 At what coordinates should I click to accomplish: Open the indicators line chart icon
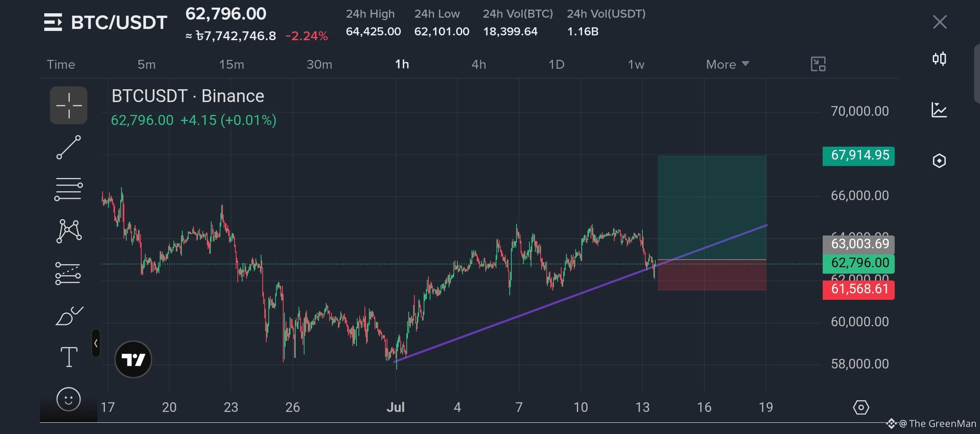point(939,110)
